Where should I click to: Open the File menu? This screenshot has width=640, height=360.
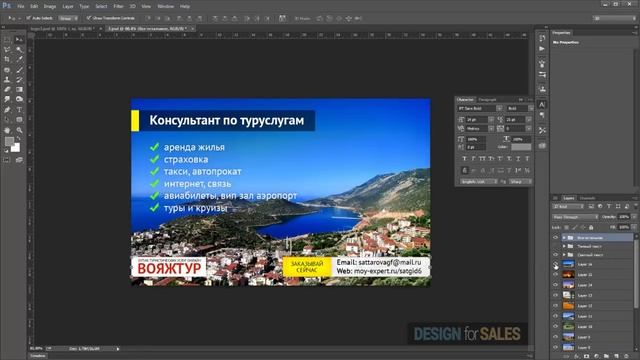[21, 7]
